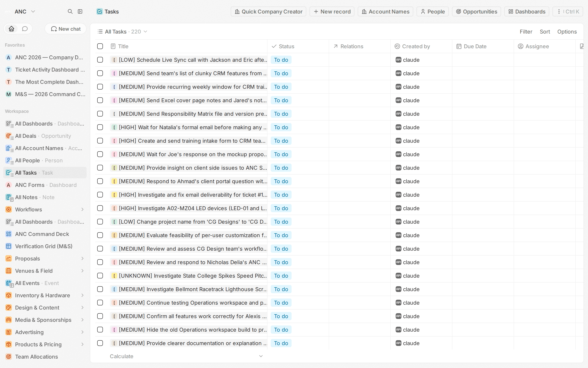
Task: Check the State College Spikes task row
Action: (x=100, y=276)
